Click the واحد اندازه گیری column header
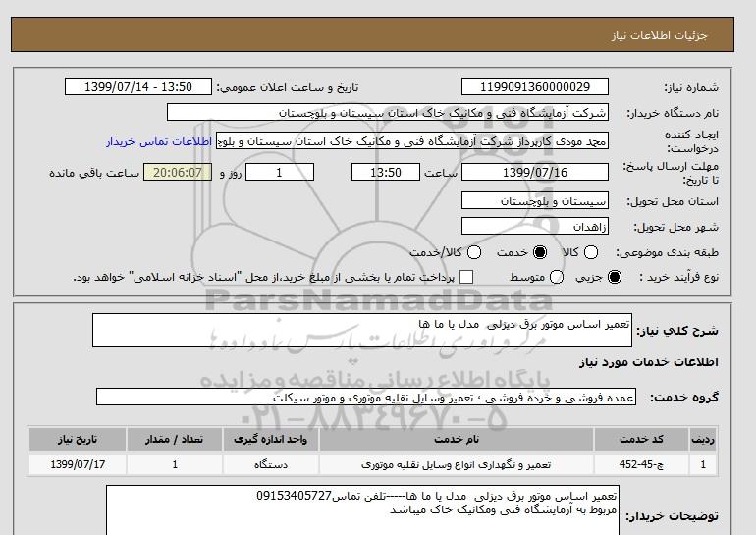Screen dimensions: 756x535 point(270,439)
